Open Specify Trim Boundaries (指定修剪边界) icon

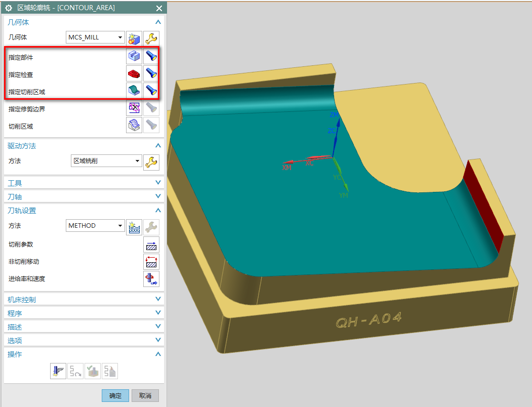coord(134,108)
